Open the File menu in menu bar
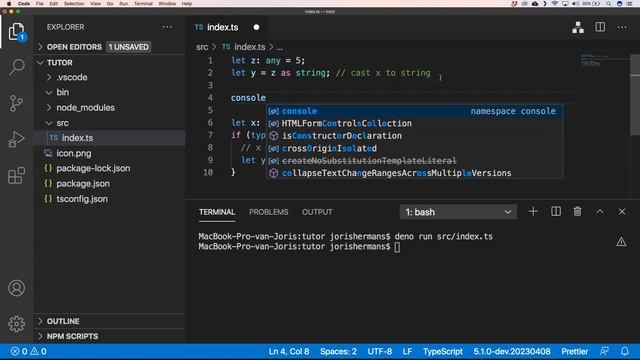This screenshot has height=360, width=640. (40, 3)
